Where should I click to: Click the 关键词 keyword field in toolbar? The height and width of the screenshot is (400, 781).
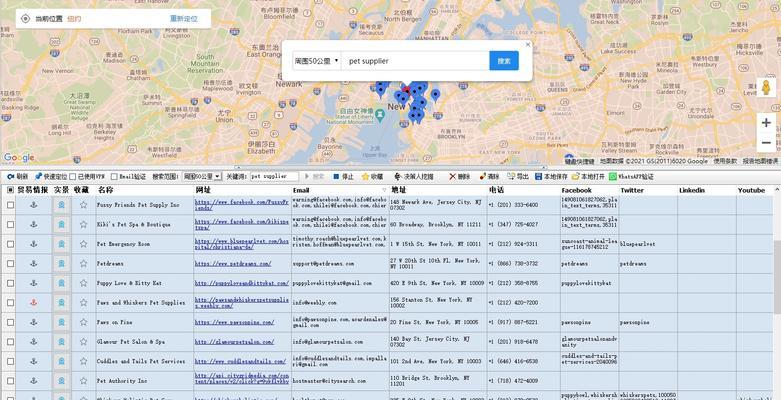[x=274, y=177]
